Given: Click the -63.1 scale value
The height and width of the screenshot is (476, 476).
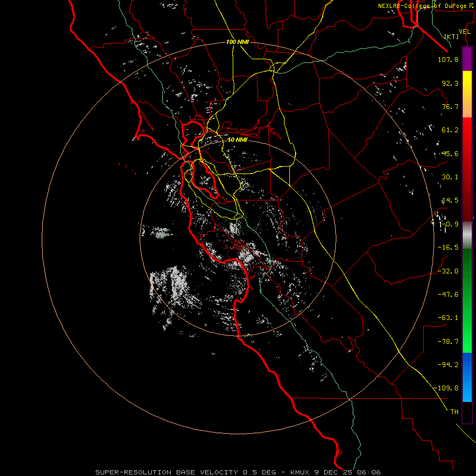Looking at the screenshot, I should [448, 318].
